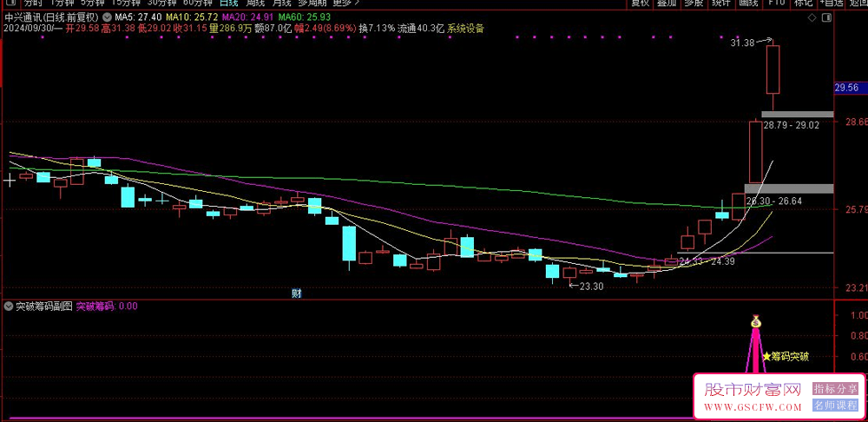Viewport: 868px width, 422px height.
Task: Open the 统计 statistics button
Action: pyautogui.click(x=720, y=3)
